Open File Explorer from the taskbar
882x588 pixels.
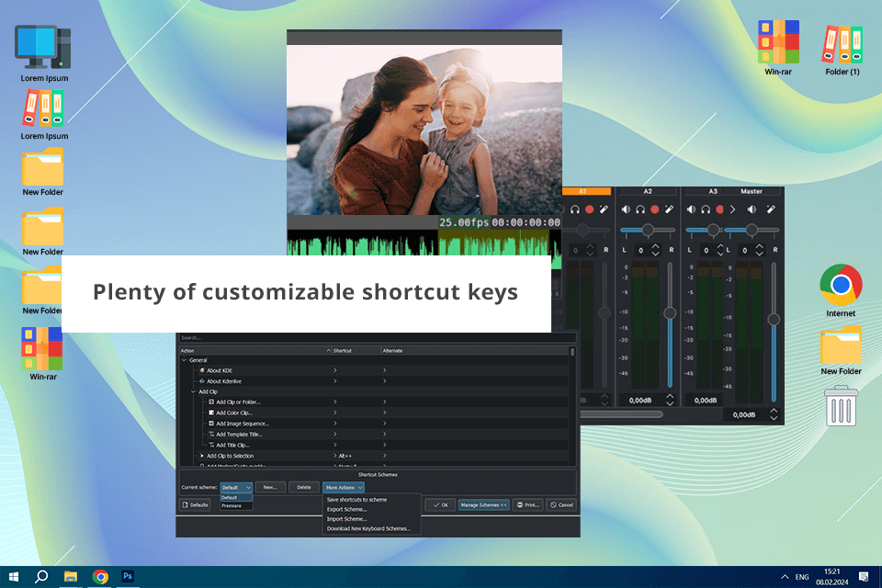coord(71,577)
